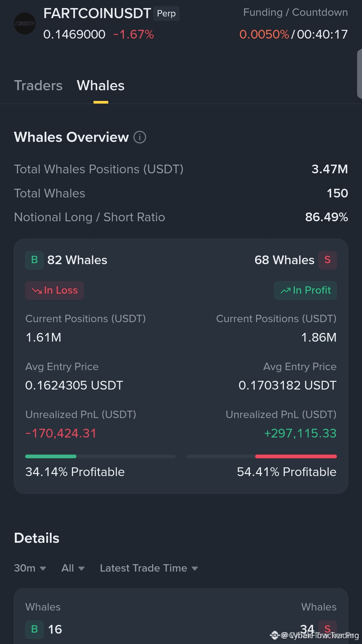Select the red S sell badge beside 68 Whales
Image resolution: width=362 pixels, height=644 pixels.
(327, 260)
